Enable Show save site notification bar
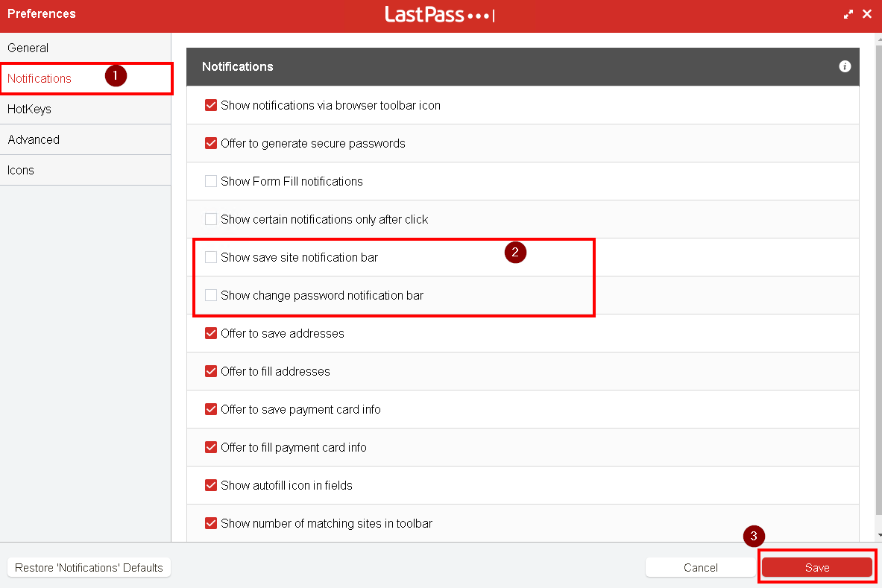Viewport: 882px width, 588px height. tap(211, 257)
